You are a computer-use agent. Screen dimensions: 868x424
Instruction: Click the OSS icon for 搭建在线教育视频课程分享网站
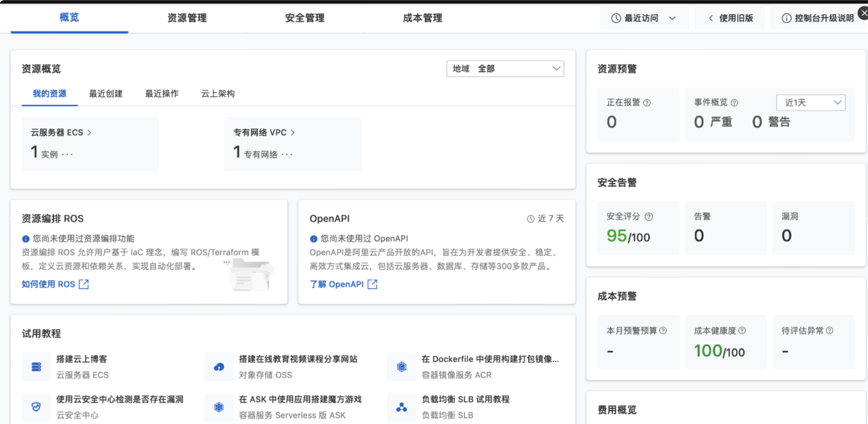click(219, 367)
